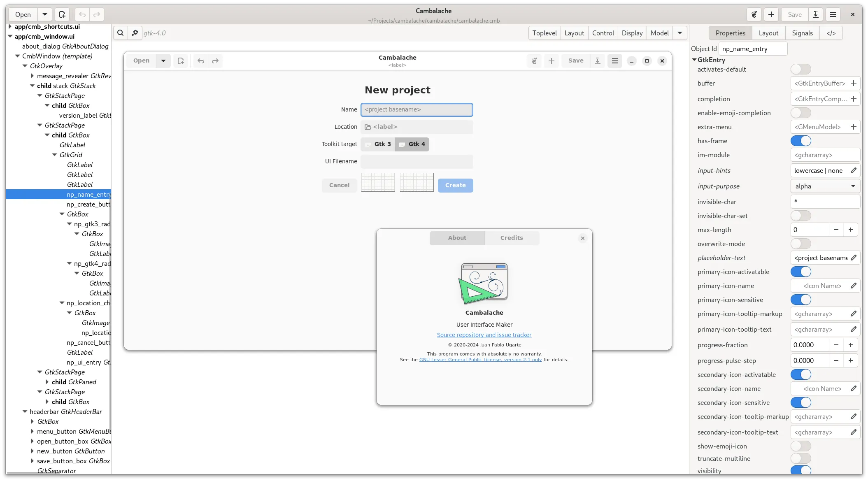Click the search icon in workspace toolbar

[120, 33]
